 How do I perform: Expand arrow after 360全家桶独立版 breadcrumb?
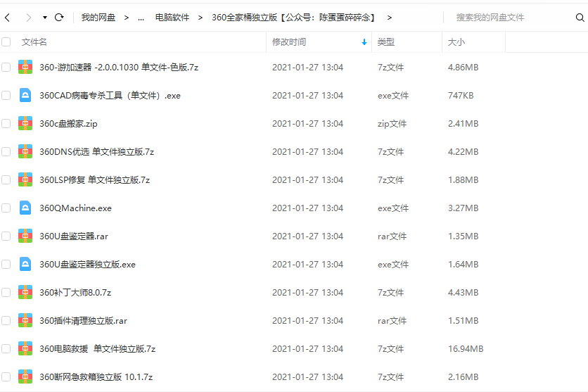coord(389,18)
